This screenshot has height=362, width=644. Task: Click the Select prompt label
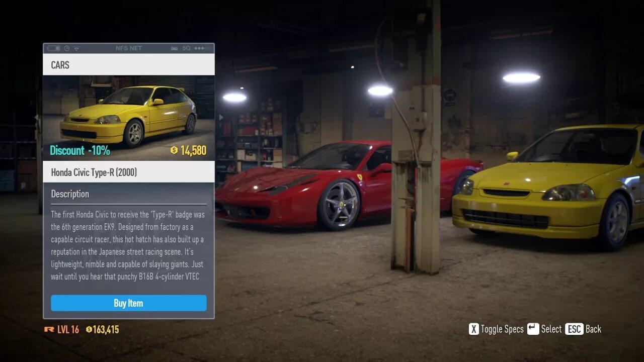[x=551, y=329]
